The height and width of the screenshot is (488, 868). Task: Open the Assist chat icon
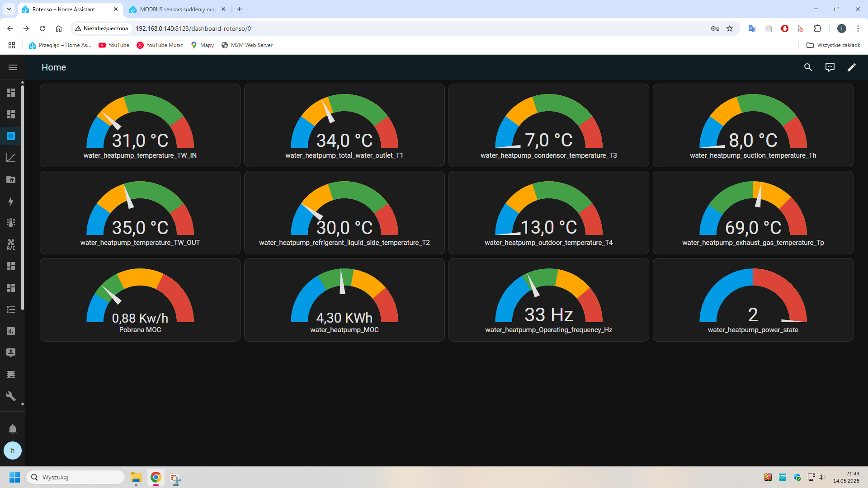(x=830, y=67)
